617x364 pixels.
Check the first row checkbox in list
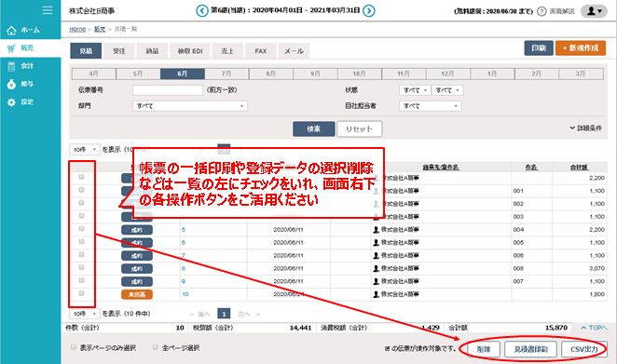[x=81, y=177]
